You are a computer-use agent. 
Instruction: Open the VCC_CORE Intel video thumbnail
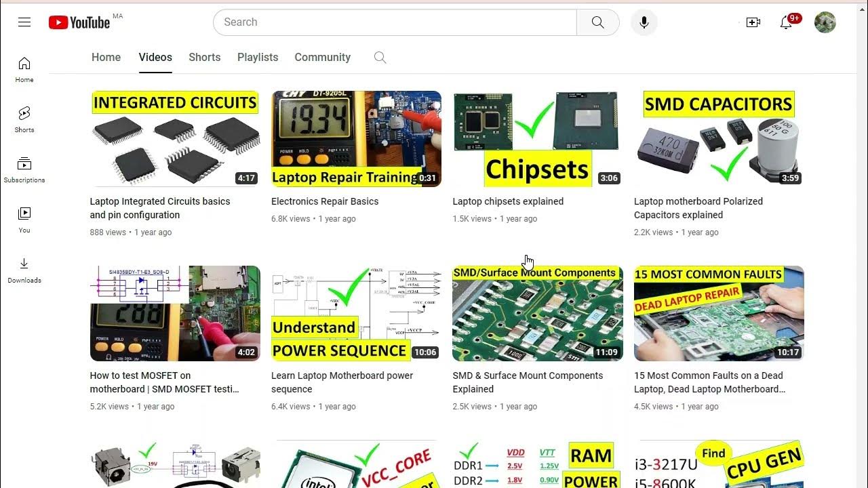point(356,464)
